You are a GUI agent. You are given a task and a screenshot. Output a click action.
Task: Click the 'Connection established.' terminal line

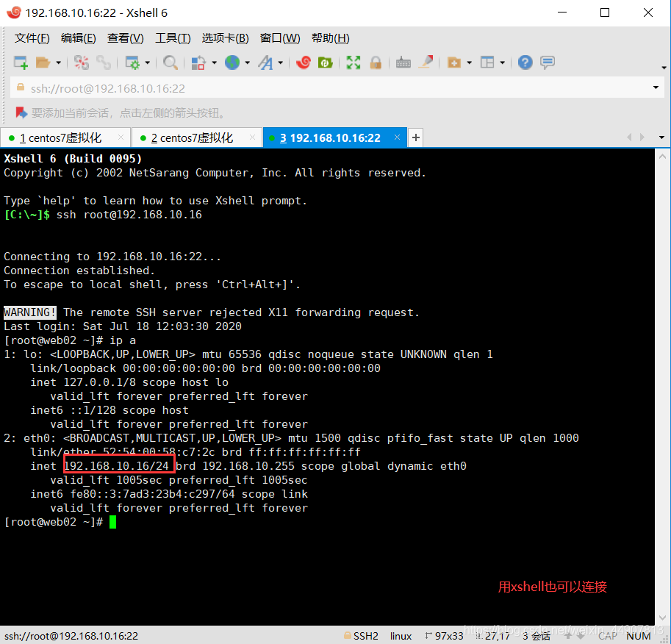tap(79, 271)
